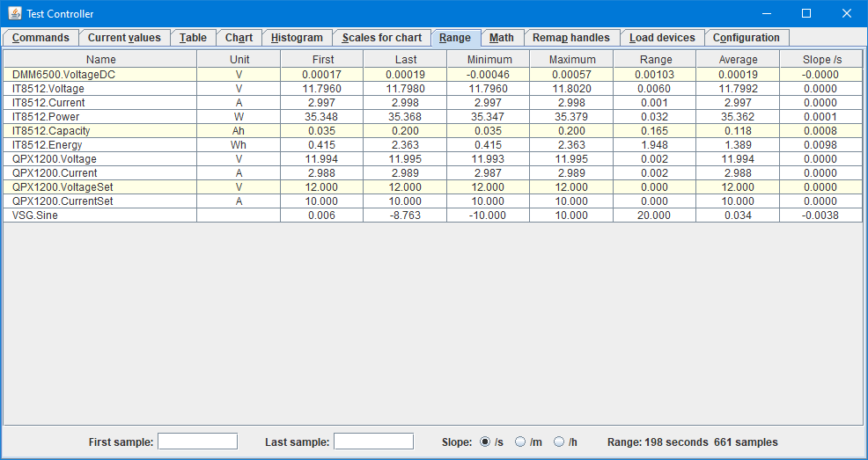Open the Current values tab
Image resolution: width=868 pixels, height=460 pixels.
[x=124, y=38]
